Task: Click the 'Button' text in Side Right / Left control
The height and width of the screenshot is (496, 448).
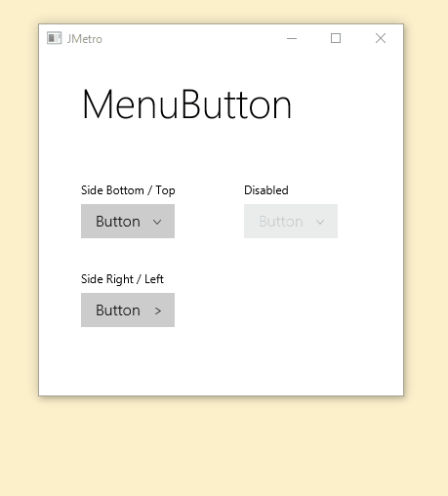Action: coord(118,310)
